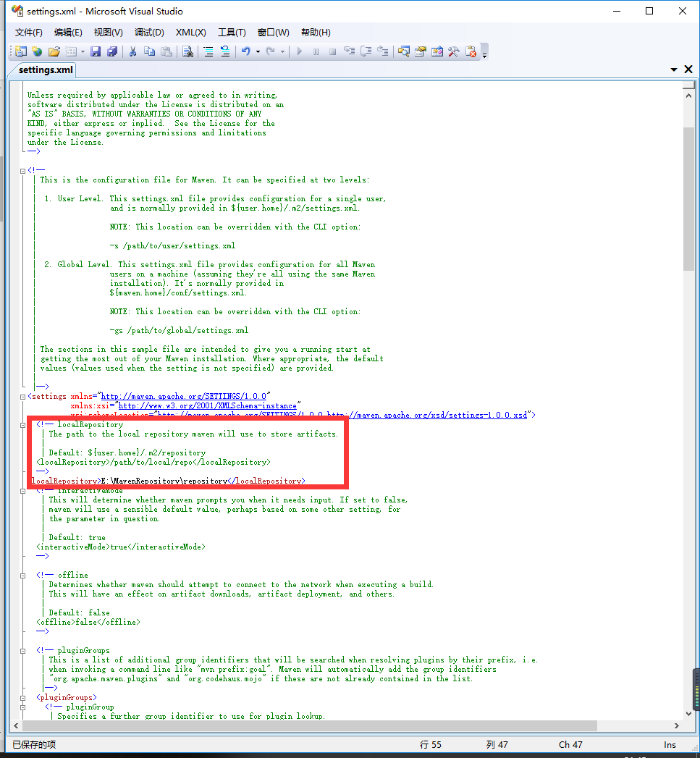This screenshot has height=758, width=700.
Task: Click the horizontal scrollbar right arrow
Action: coord(676,725)
